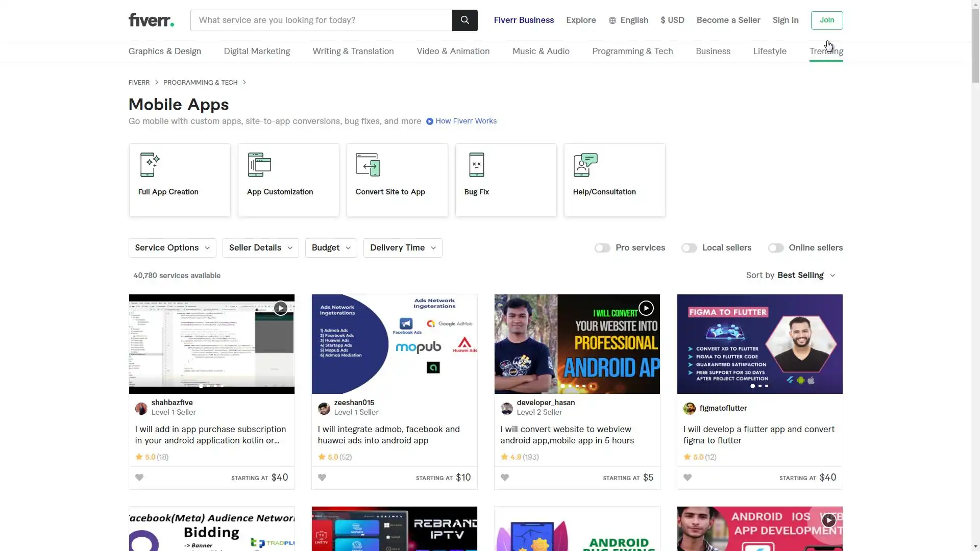Play video on developer_hasan gig thumbnail
The height and width of the screenshot is (551, 980).
(646, 308)
